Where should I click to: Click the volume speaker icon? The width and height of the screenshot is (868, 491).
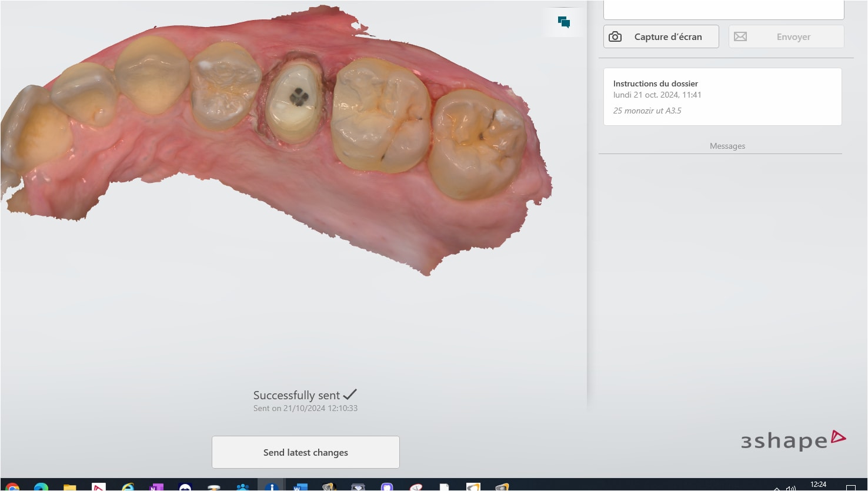(x=791, y=487)
